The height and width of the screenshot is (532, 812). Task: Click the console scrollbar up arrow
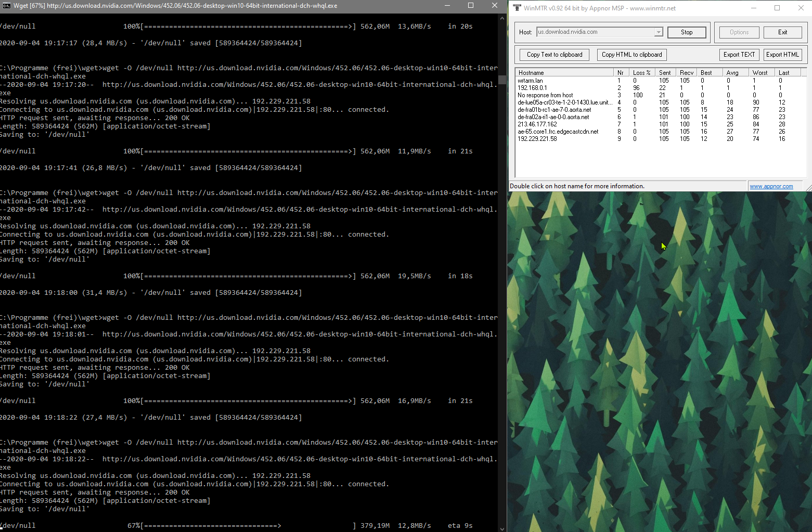502,18
